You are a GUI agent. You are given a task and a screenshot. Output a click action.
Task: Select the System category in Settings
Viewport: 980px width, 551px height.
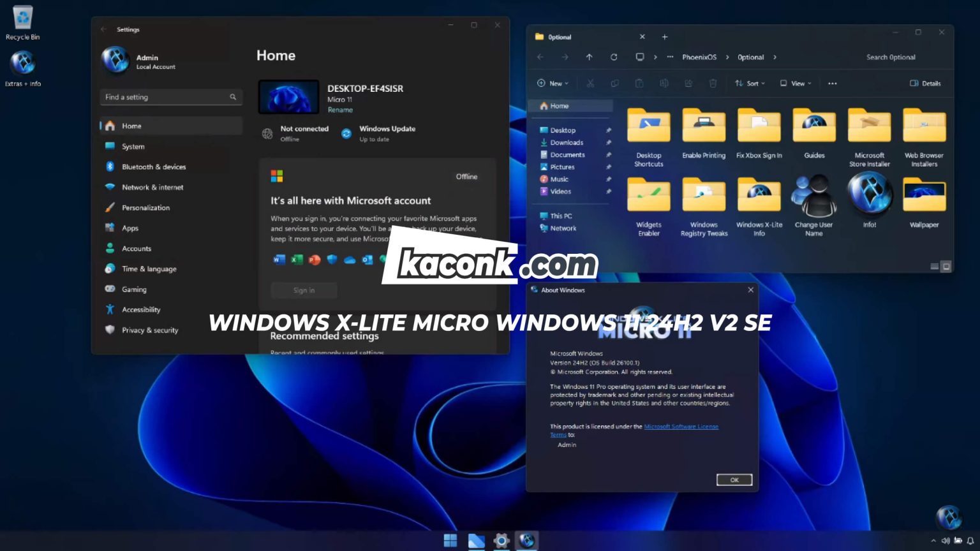(171, 146)
